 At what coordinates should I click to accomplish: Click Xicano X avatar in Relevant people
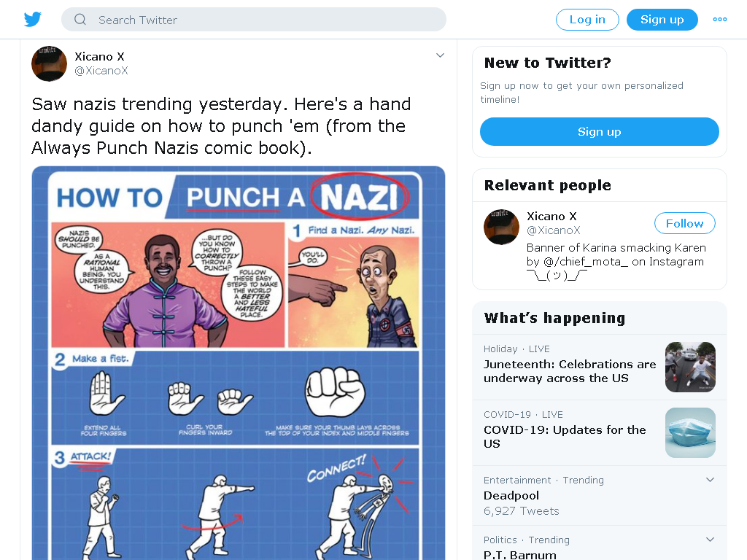[501, 227]
